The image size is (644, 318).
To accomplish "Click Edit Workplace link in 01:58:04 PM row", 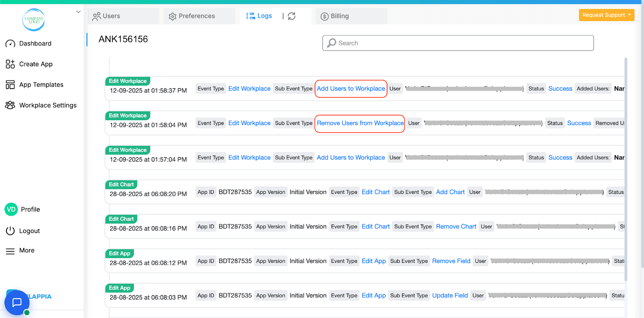I will (x=250, y=123).
